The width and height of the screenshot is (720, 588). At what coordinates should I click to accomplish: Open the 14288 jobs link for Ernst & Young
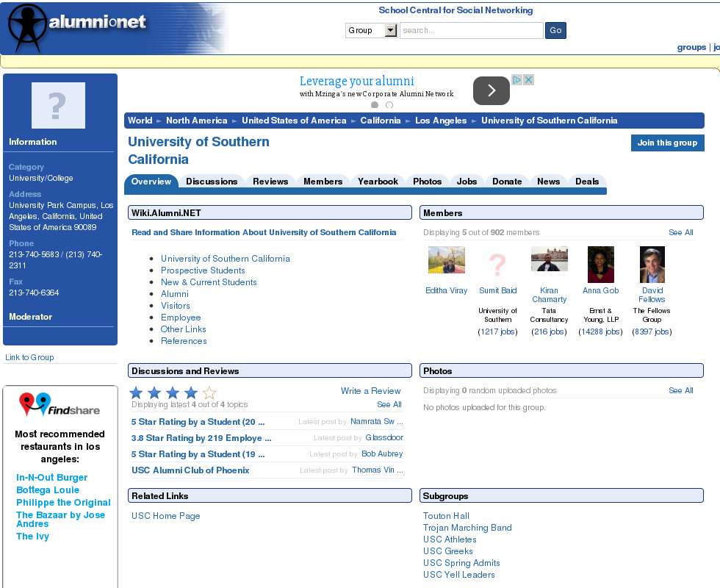[x=600, y=331]
